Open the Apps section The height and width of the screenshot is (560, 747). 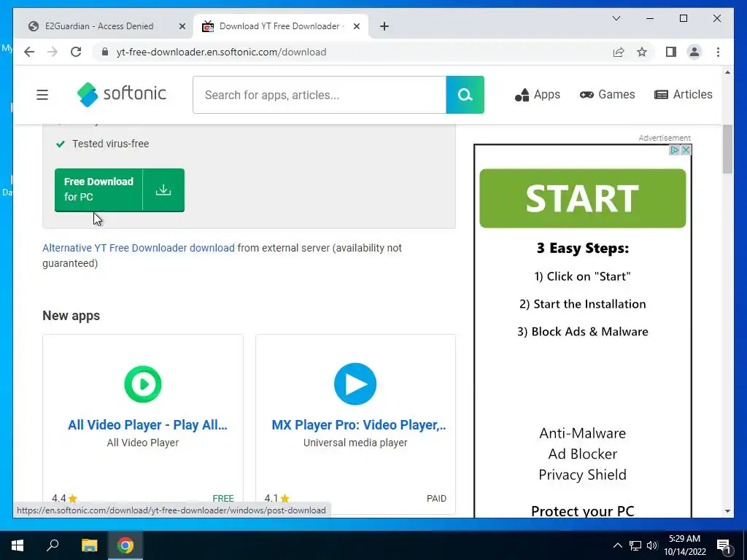[x=538, y=95]
